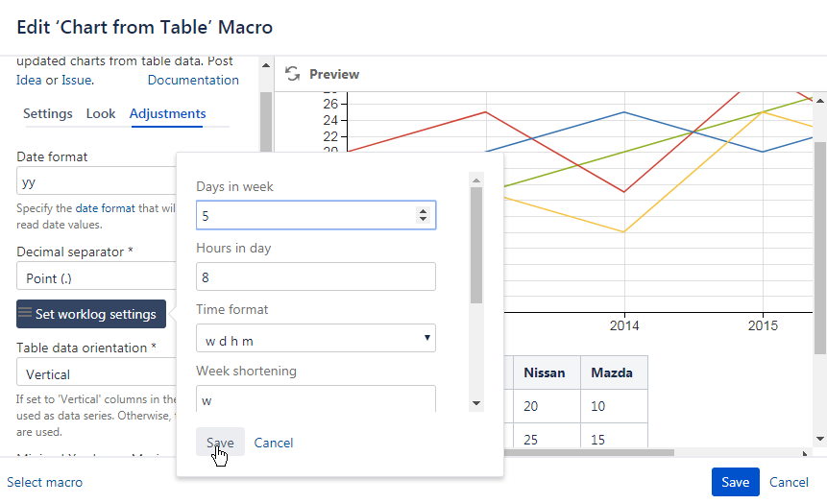This screenshot has width=827, height=504.
Task: Click the blue Save macro button
Action: (x=735, y=482)
